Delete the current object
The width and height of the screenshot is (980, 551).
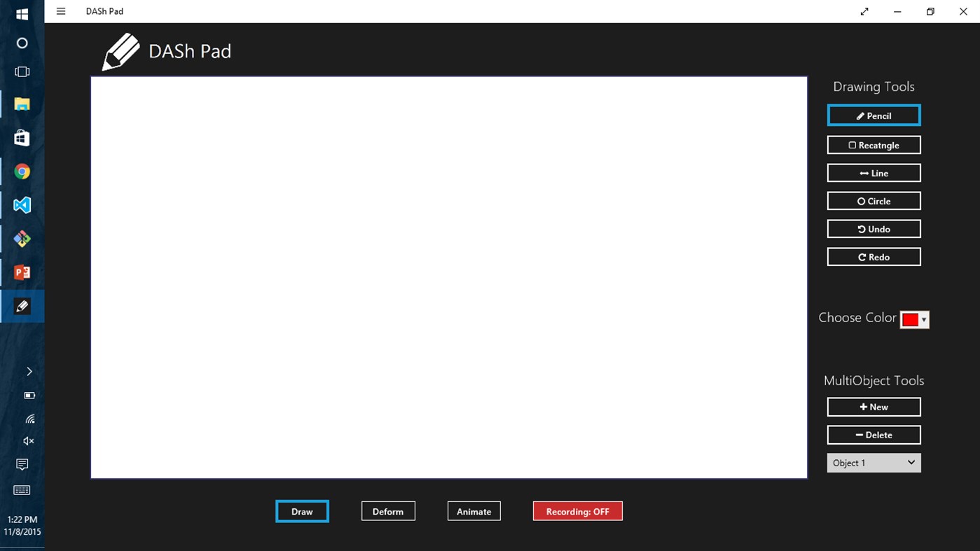[x=874, y=434]
